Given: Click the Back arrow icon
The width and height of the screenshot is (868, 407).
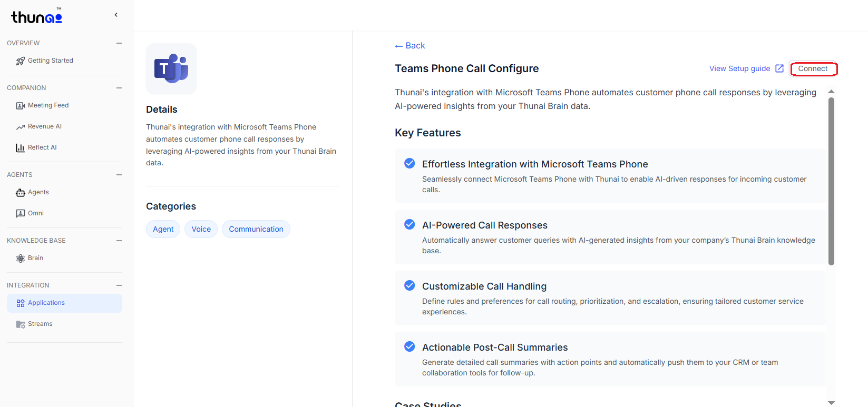Looking at the screenshot, I should [x=399, y=46].
